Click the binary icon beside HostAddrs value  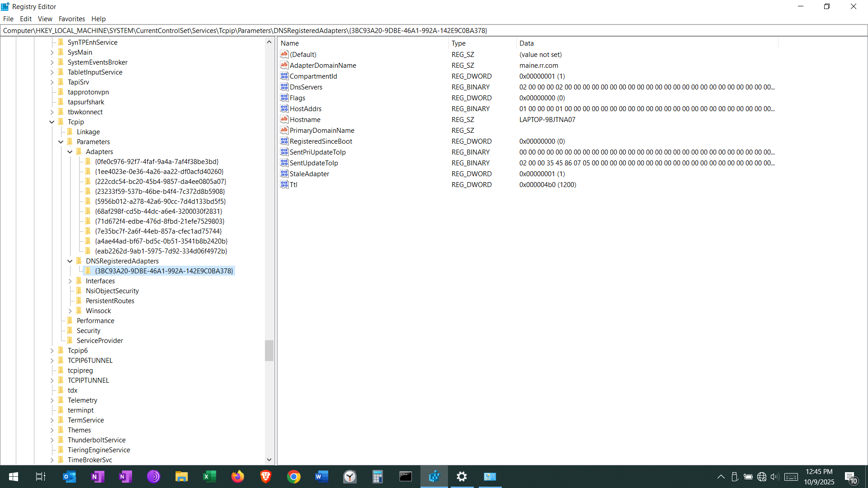point(284,108)
